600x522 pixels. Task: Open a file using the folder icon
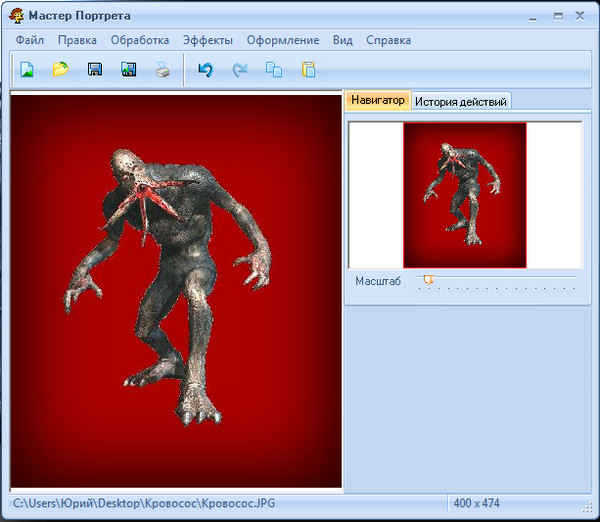61,70
